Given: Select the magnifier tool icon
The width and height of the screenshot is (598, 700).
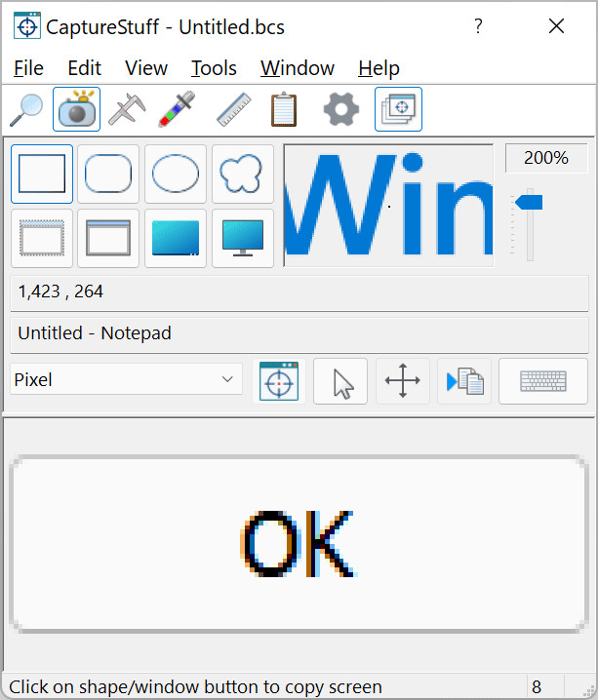Looking at the screenshot, I should pos(26,109).
